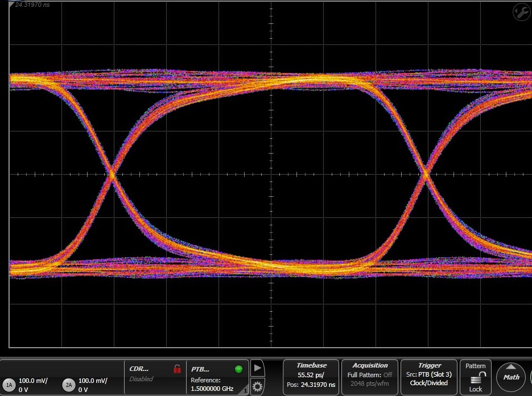Click the left eye crossing point on waveform
The image size is (532, 396).
click(x=112, y=175)
